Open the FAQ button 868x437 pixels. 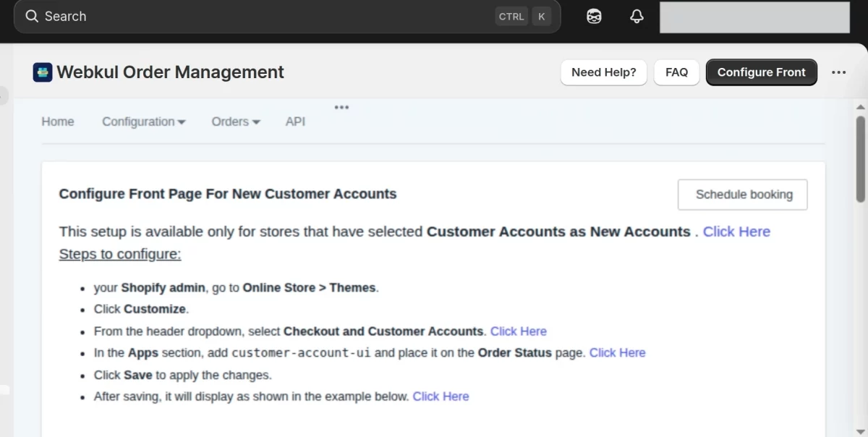pyautogui.click(x=676, y=72)
